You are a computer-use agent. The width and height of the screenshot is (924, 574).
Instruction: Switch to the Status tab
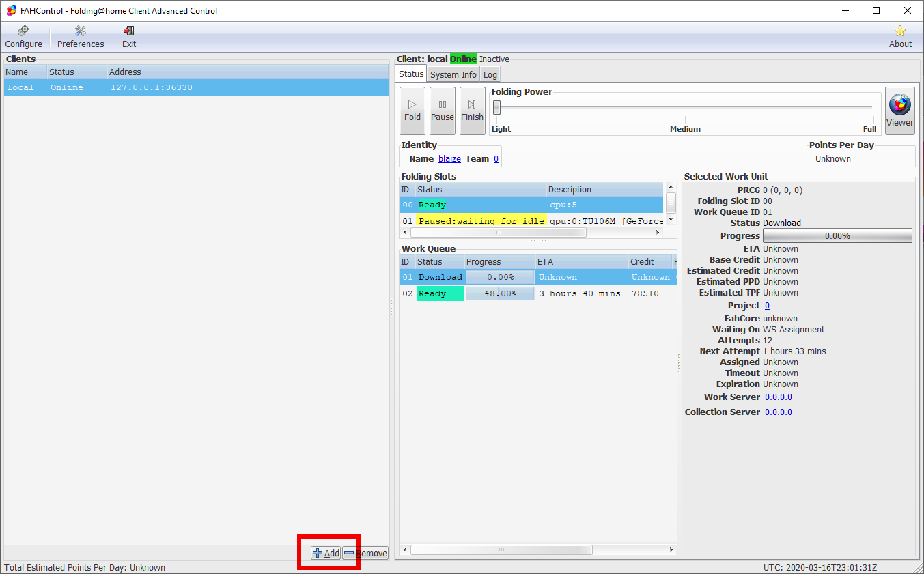pyautogui.click(x=411, y=74)
